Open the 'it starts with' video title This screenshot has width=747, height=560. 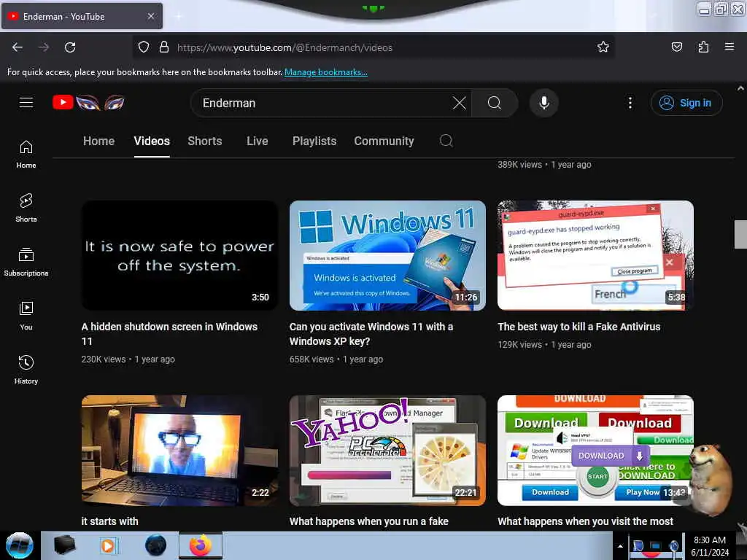tap(109, 521)
